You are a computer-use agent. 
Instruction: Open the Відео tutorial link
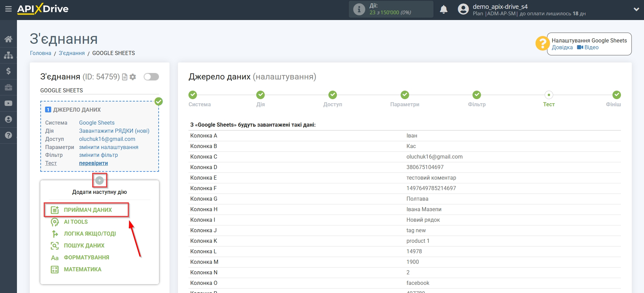pyautogui.click(x=588, y=48)
